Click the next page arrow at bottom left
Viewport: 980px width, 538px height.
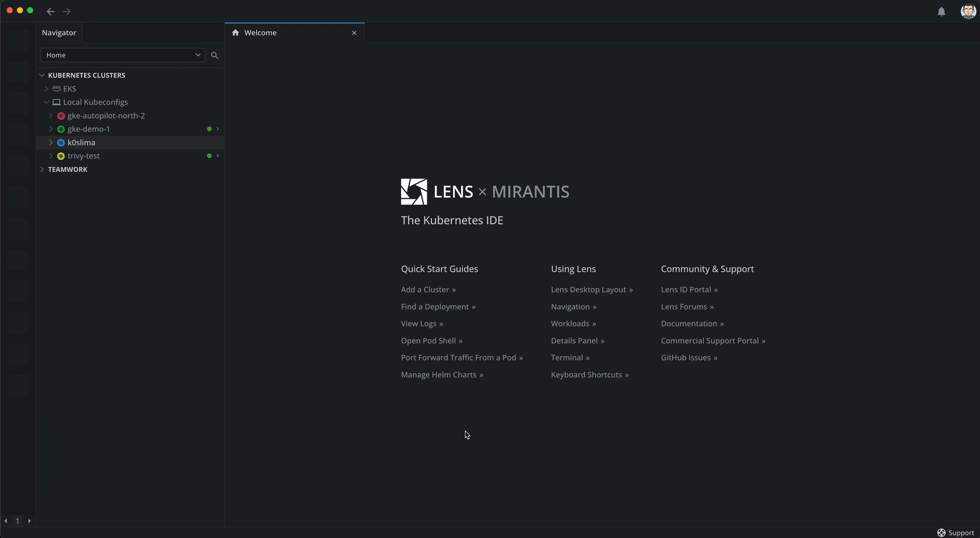(x=29, y=521)
